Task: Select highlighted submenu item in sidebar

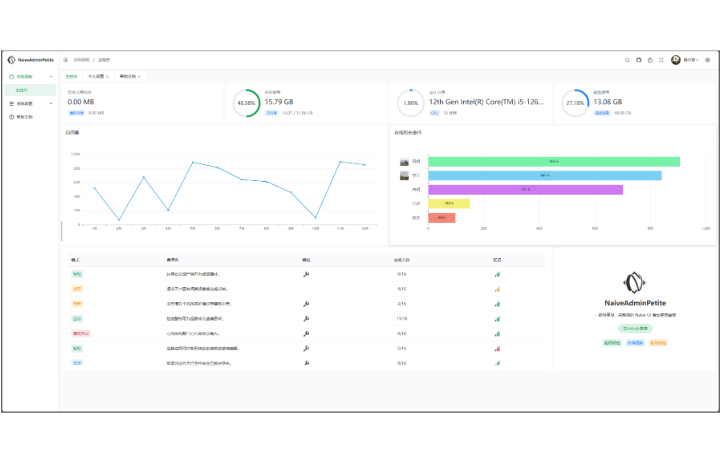Action: coord(22,89)
